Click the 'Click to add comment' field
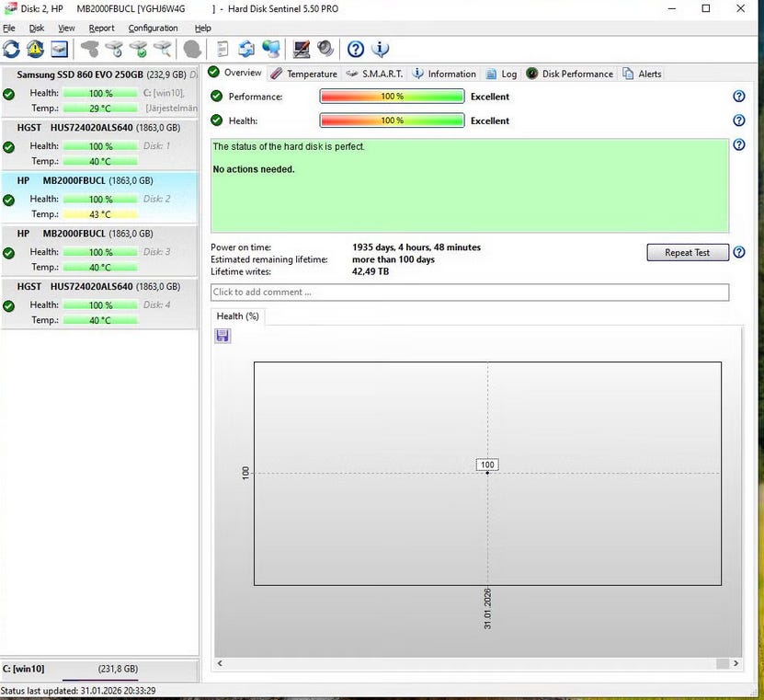 pos(469,293)
